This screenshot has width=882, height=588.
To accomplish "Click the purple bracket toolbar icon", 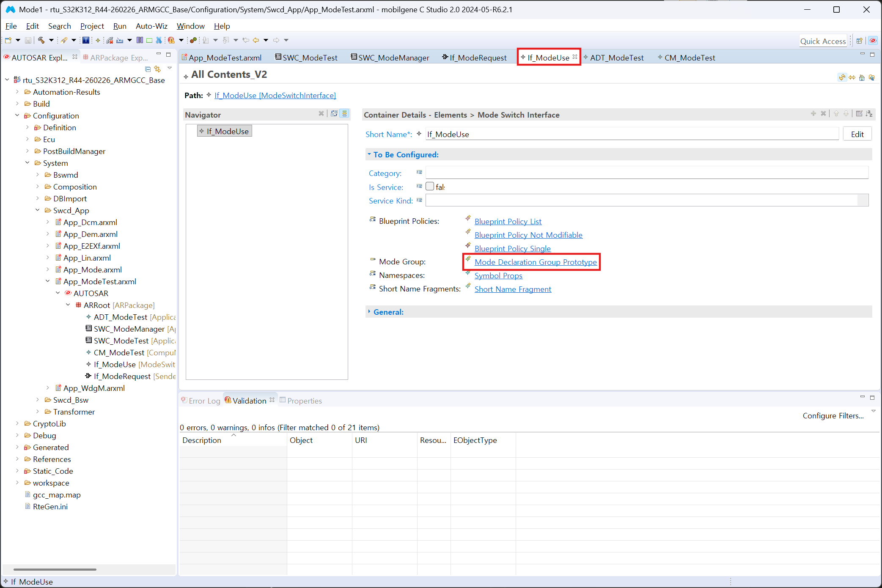I will (140, 40).
